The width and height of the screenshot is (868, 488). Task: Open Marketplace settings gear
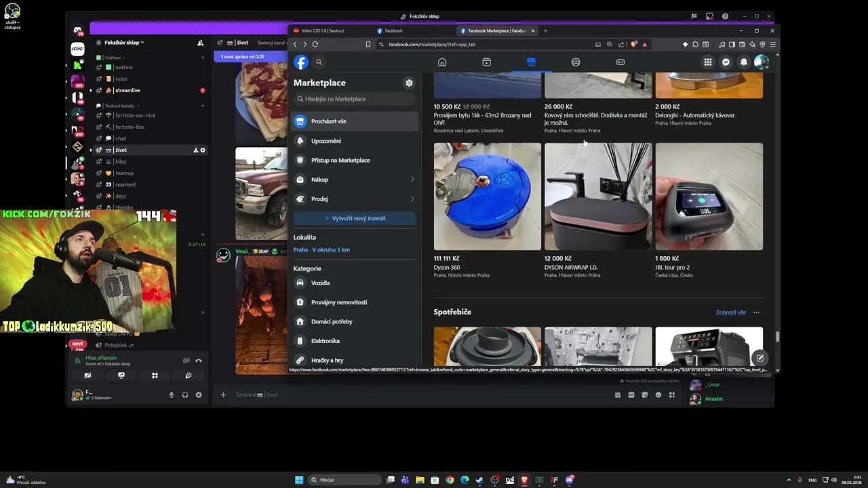pos(409,83)
